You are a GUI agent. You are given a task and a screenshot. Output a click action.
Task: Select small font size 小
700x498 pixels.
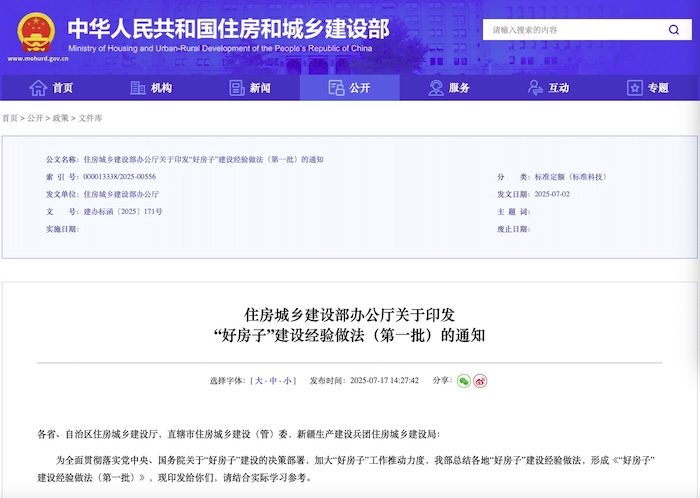tap(288, 381)
